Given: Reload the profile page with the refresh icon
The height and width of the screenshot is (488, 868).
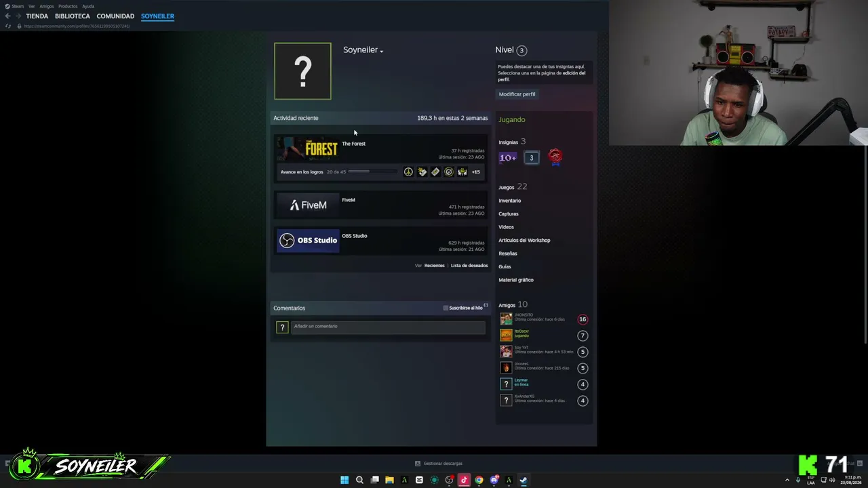Looking at the screenshot, I should pos(8,26).
